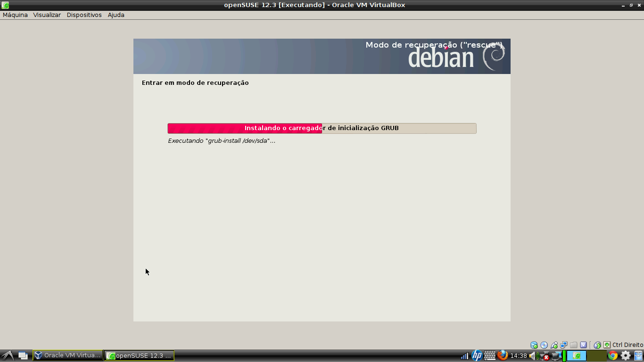Click the hard disk activity indicator in VirtualBox status bar

pyautogui.click(x=534, y=345)
